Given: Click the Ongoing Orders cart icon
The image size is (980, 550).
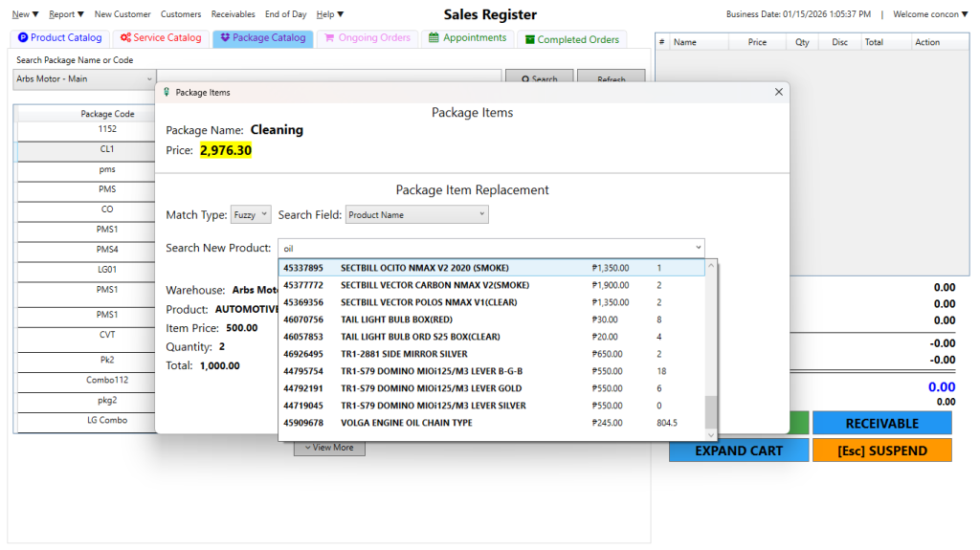Looking at the screenshot, I should (329, 38).
